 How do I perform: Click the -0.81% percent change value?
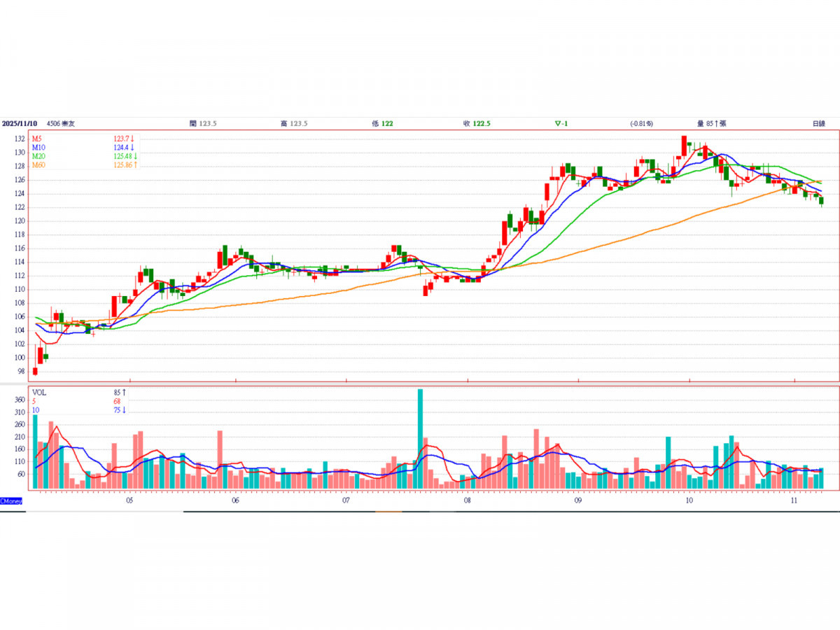(641, 124)
